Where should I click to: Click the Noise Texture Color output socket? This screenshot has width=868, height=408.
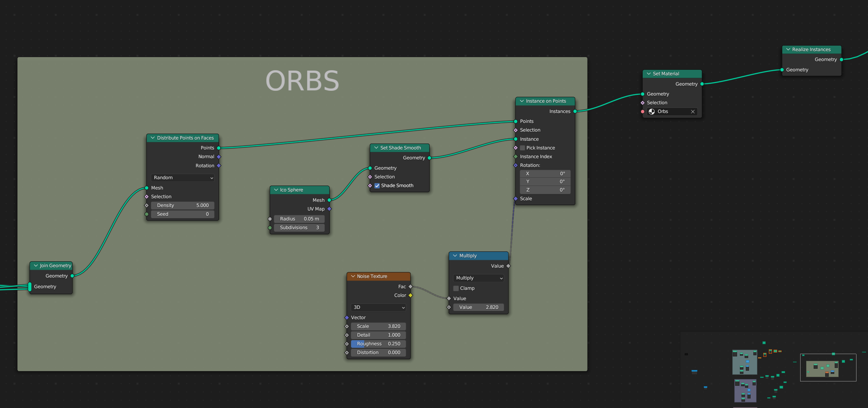tap(411, 295)
